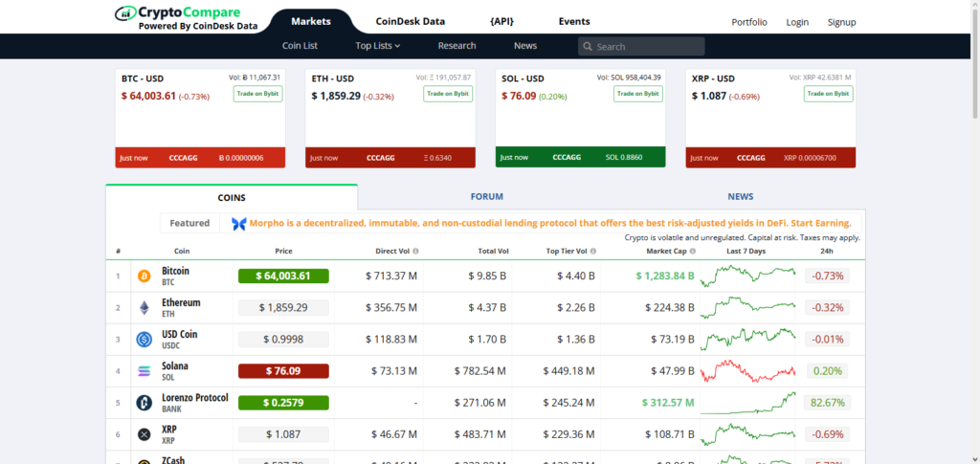Sort by the 24h column header

827,251
